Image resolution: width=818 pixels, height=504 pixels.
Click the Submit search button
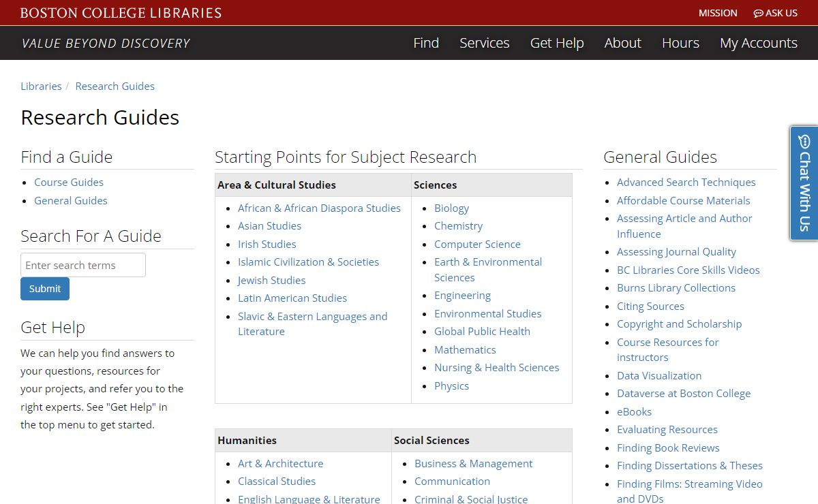pos(45,289)
